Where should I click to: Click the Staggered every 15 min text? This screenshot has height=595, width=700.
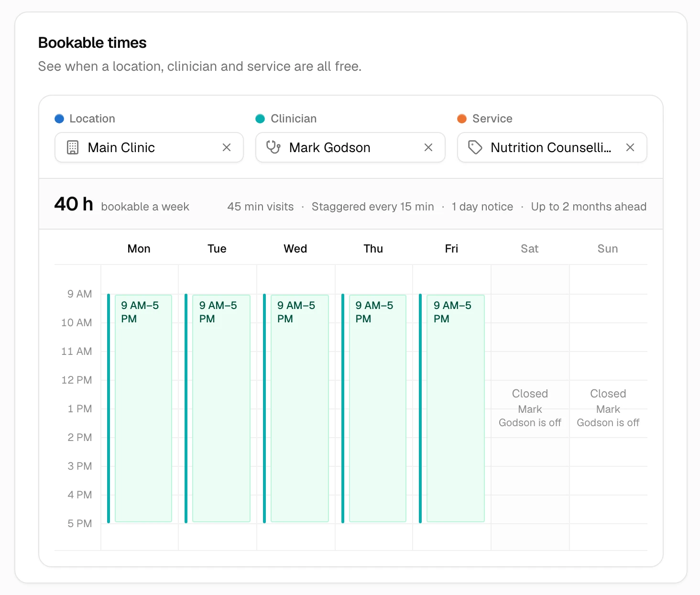tap(373, 207)
